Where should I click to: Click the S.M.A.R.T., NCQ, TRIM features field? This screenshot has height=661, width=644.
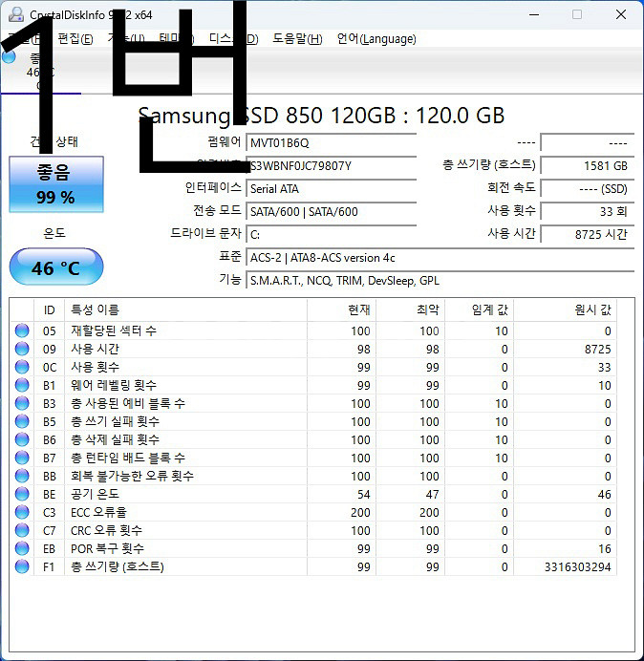click(x=440, y=280)
